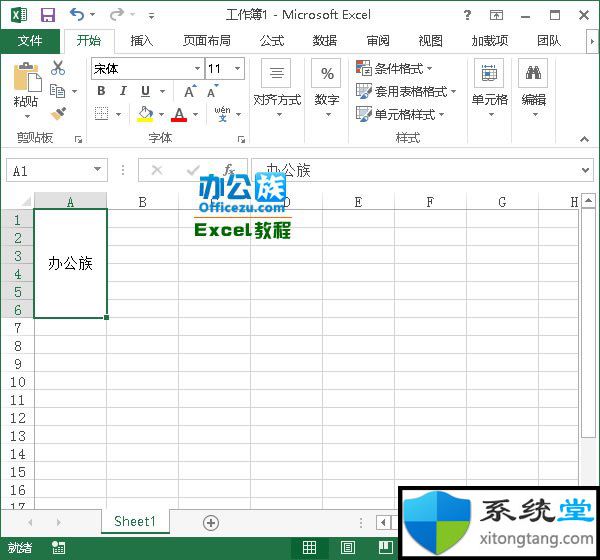Switch to Normal view in status bar
This screenshot has width=600, height=560.
(x=309, y=548)
